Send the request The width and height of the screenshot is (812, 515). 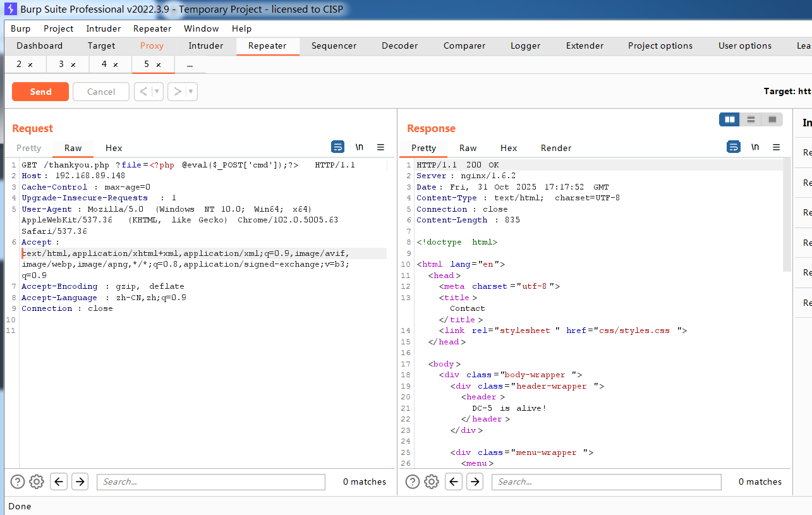(40, 92)
